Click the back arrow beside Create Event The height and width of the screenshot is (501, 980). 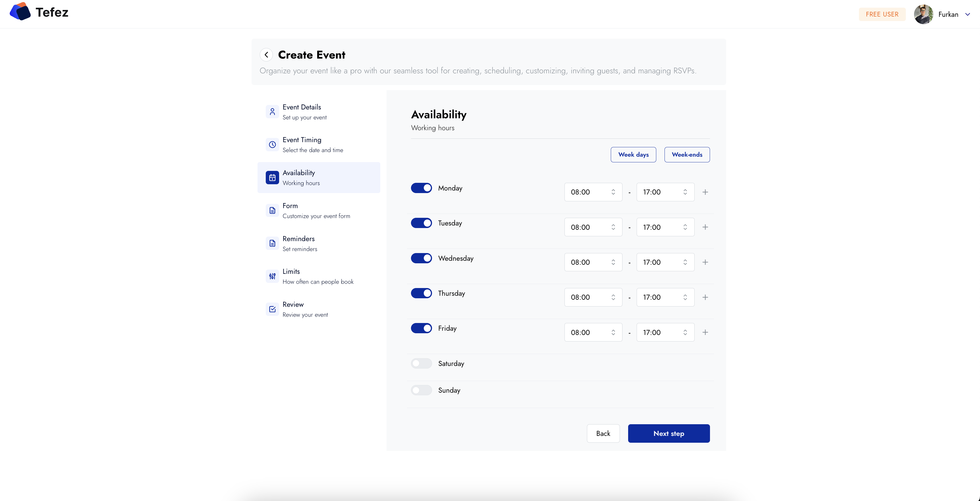[x=266, y=55]
